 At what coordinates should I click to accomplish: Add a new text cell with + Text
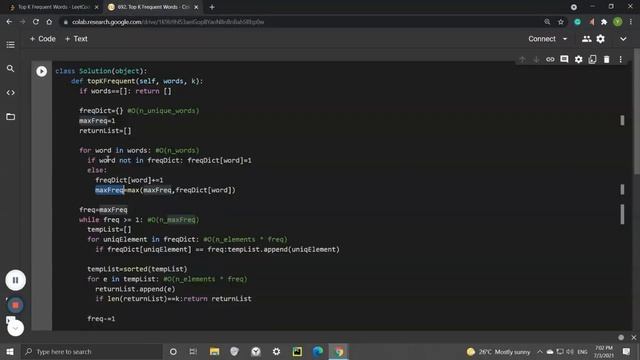[76, 39]
